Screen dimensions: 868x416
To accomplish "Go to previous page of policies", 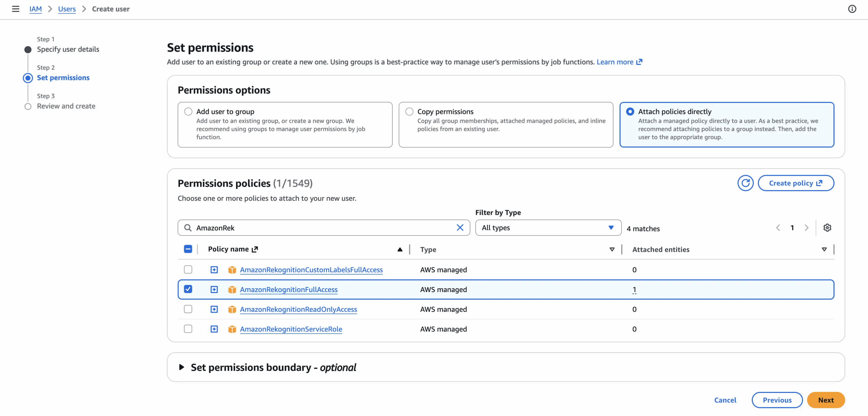I will [x=778, y=228].
